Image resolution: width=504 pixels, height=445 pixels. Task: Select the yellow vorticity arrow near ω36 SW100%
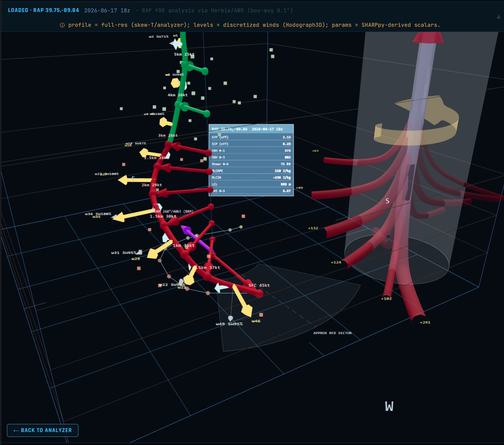[134, 215]
